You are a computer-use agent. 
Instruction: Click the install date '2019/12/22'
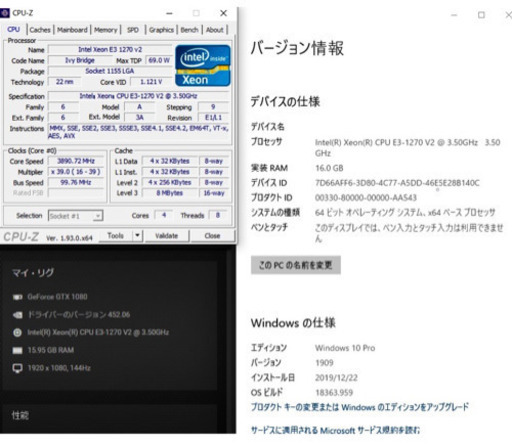[x=336, y=378]
